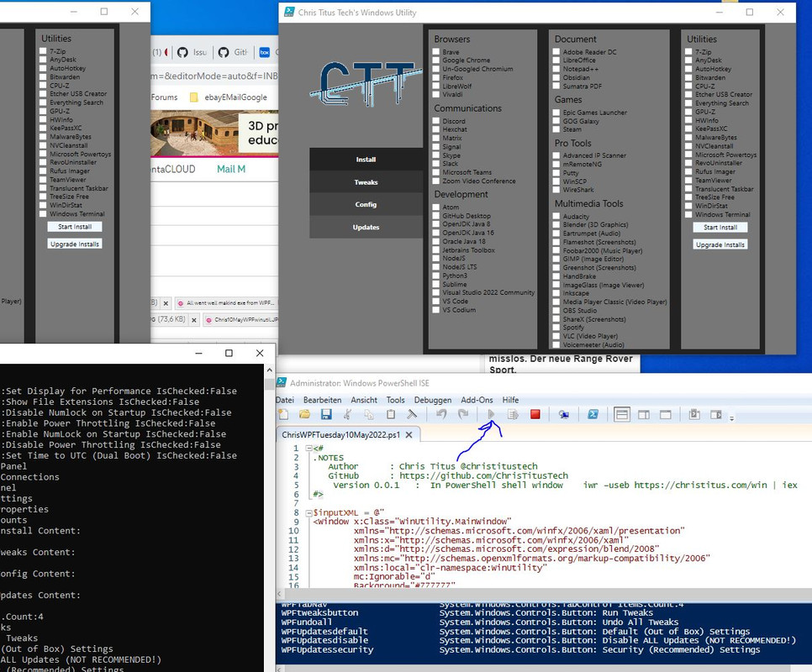
Task: Open a script with the folder icon
Action: (x=304, y=414)
